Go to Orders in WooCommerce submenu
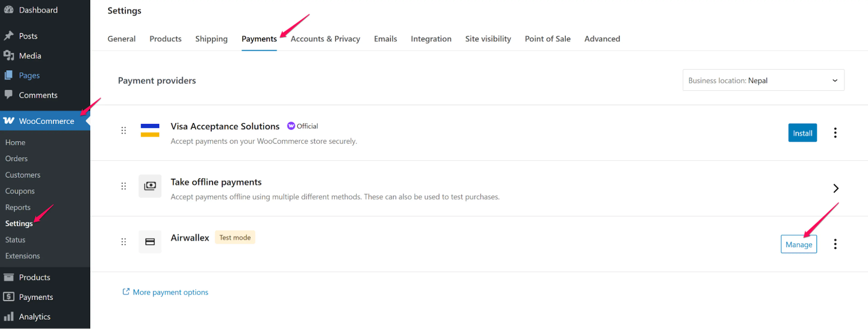The height and width of the screenshot is (329, 868). [16, 159]
